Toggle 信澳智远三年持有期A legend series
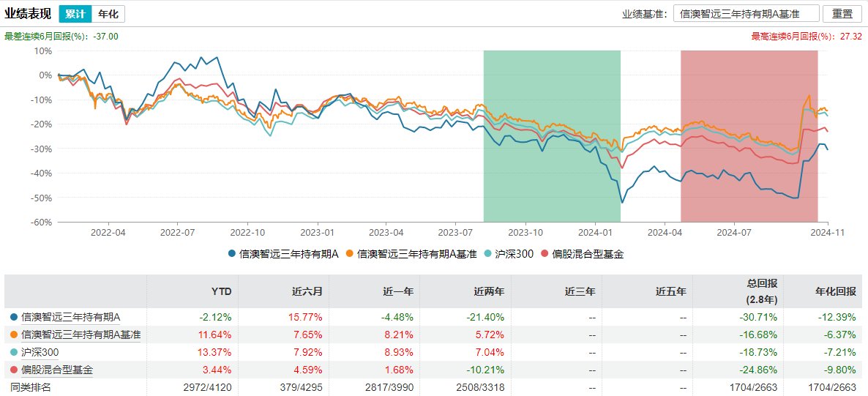 pyautogui.click(x=282, y=254)
